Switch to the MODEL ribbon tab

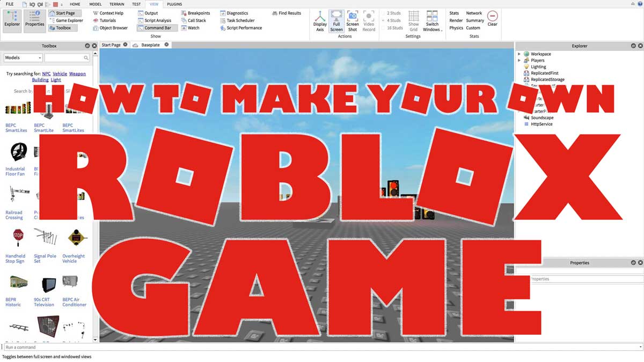(x=96, y=4)
